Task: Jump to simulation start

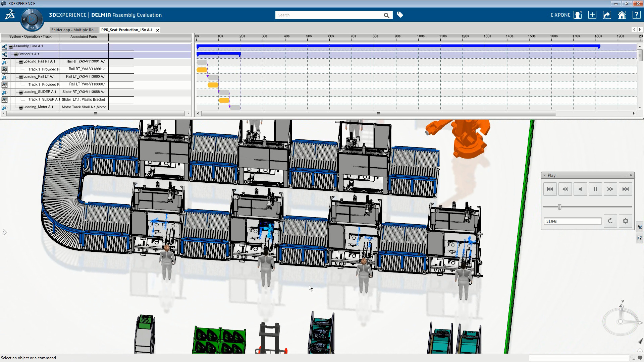Action: coord(550,189)
